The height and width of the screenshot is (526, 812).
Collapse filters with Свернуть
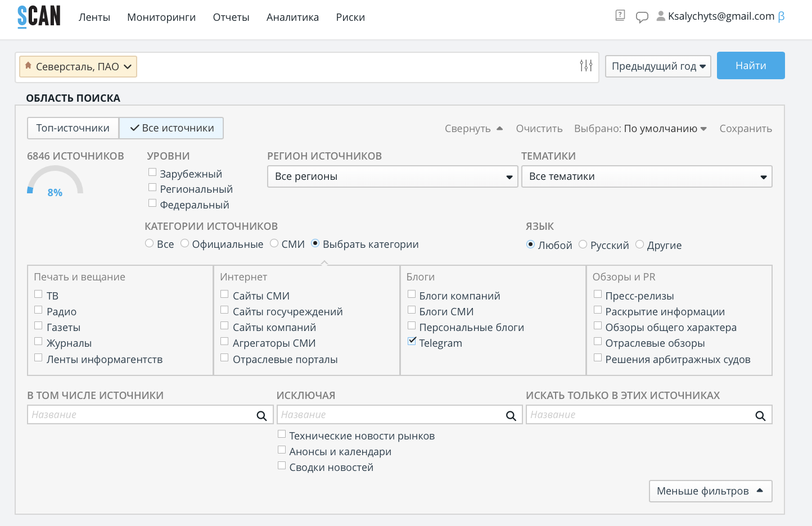[473, 129]
